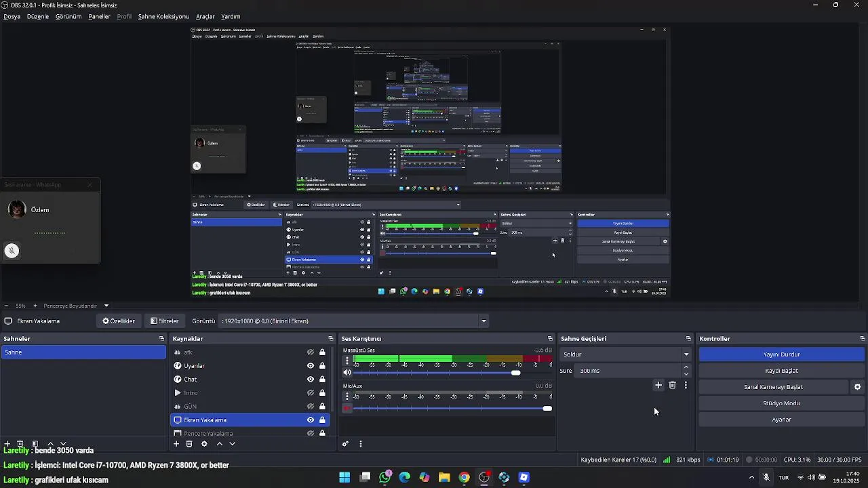
Task: Open the Dosya menu
Action: 12,16
